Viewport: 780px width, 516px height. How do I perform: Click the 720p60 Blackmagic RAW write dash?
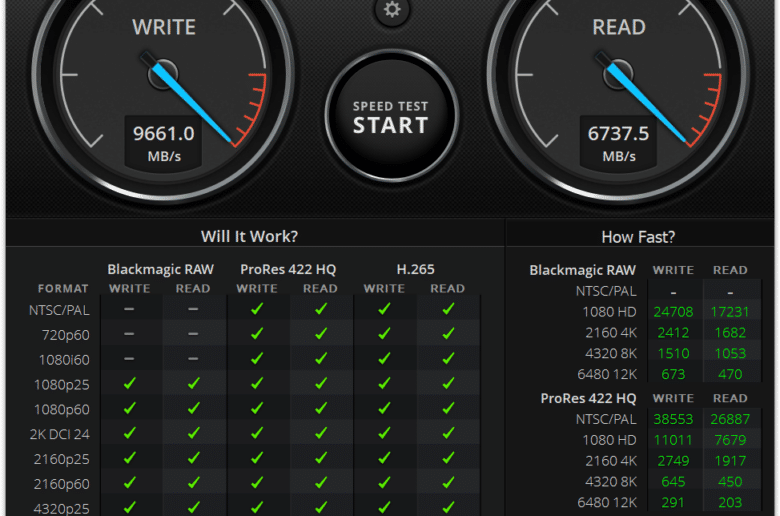(x=129, y=333)
